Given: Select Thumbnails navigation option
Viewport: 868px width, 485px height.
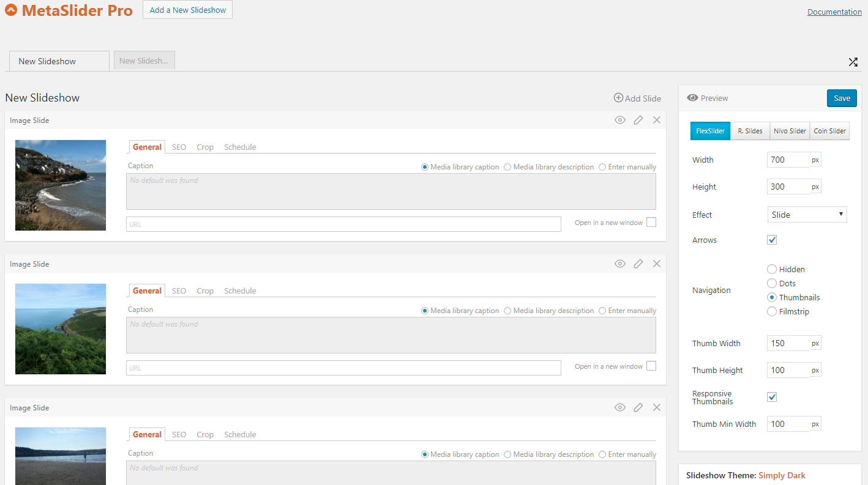Looking at the screenshot, I should tap(772, 297).
